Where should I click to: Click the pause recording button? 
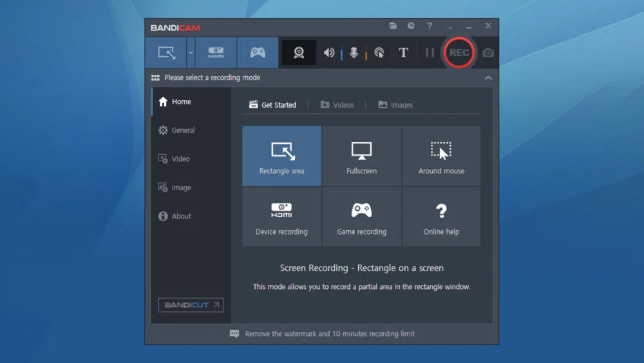[430, 53]
